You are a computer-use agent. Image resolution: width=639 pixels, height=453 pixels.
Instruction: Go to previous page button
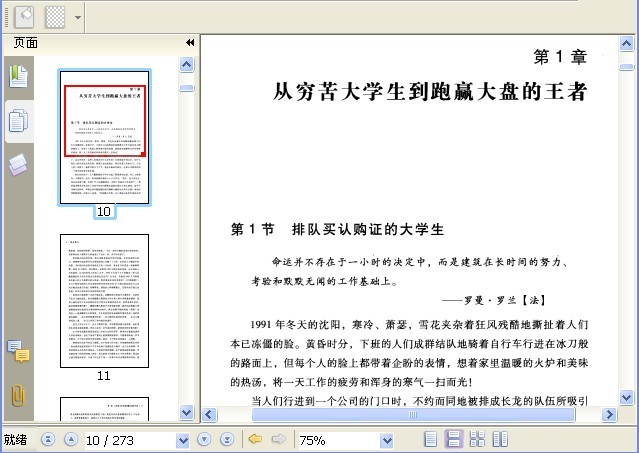pos(71,440)
